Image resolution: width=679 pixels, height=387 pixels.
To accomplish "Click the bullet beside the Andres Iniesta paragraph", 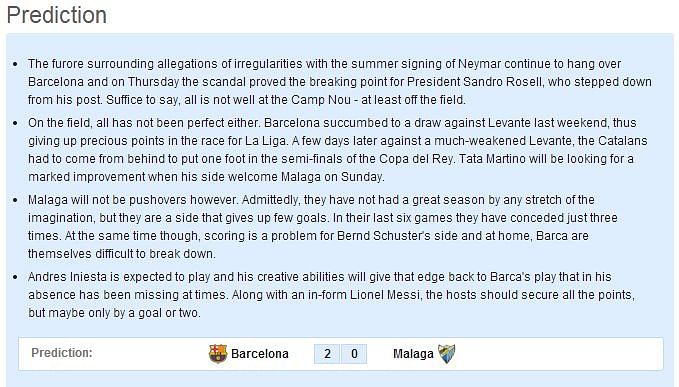I will [x=16, y=277].
